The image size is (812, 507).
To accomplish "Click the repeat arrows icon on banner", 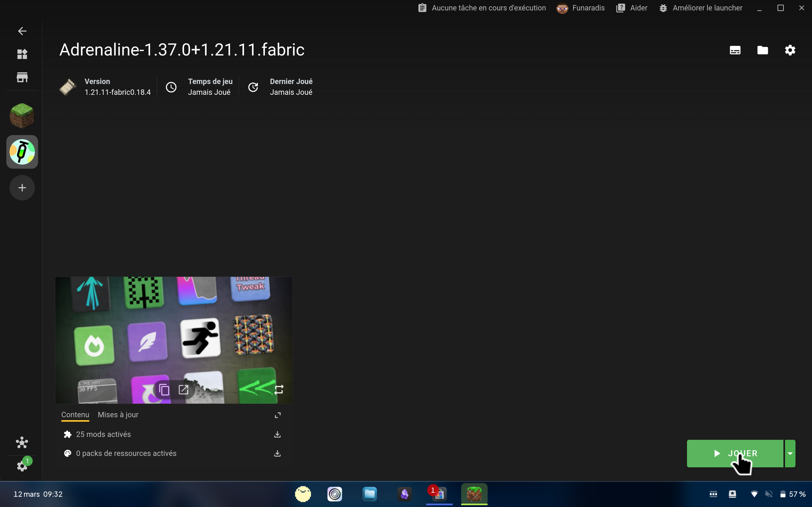I will (279, 389).
